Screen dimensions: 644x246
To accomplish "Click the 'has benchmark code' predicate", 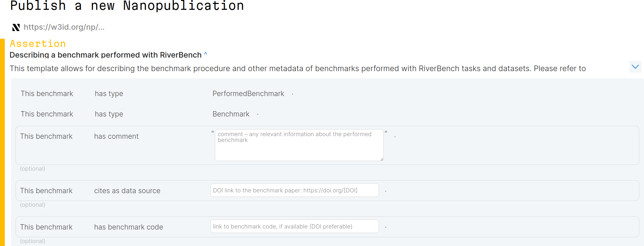I will pos(129,227).
